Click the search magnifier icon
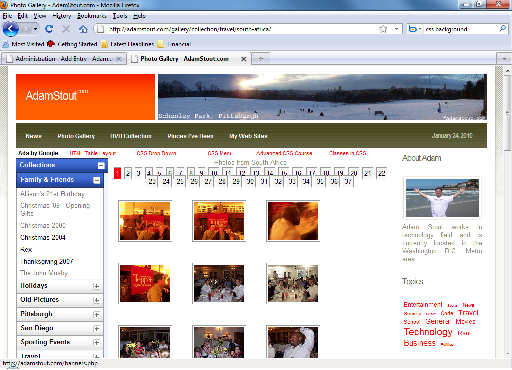 click(x=502, y=29)
